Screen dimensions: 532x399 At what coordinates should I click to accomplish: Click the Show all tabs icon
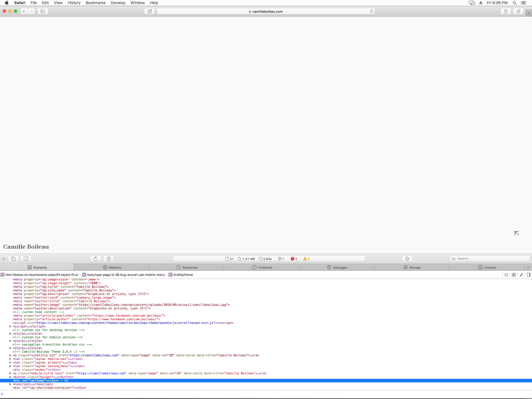click(x=518, y=11)
